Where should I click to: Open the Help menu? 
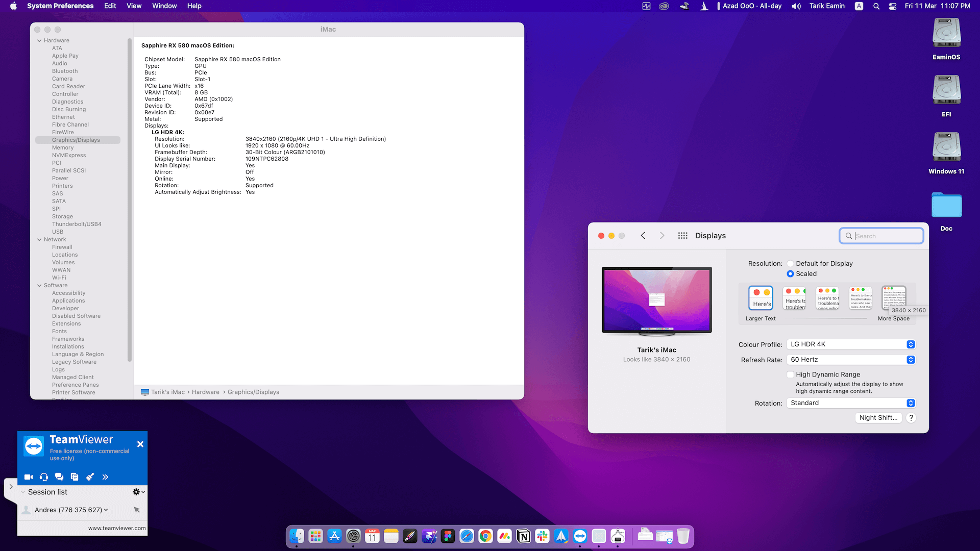click(x=194, y=6)
